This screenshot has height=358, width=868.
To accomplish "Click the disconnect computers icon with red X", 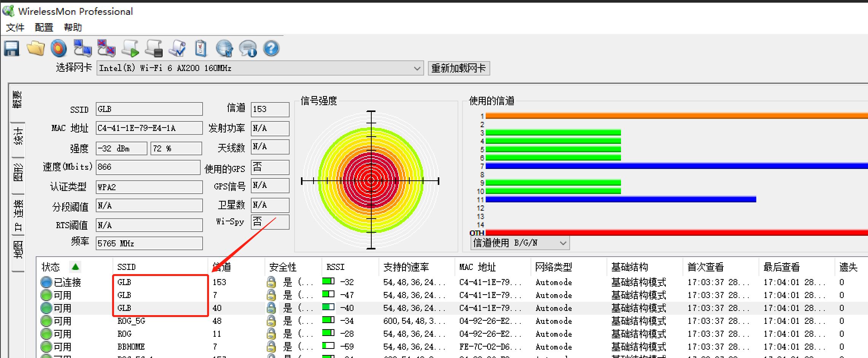I will pos(106,49).
